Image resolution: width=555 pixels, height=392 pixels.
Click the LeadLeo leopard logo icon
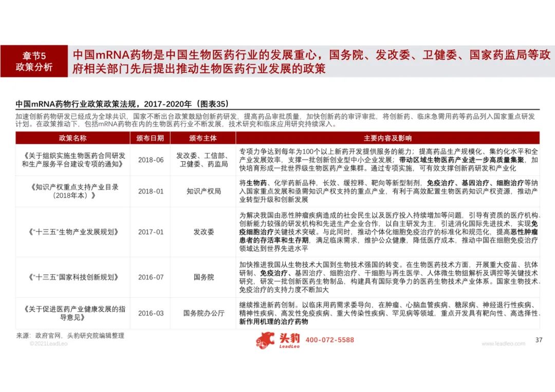266,340
